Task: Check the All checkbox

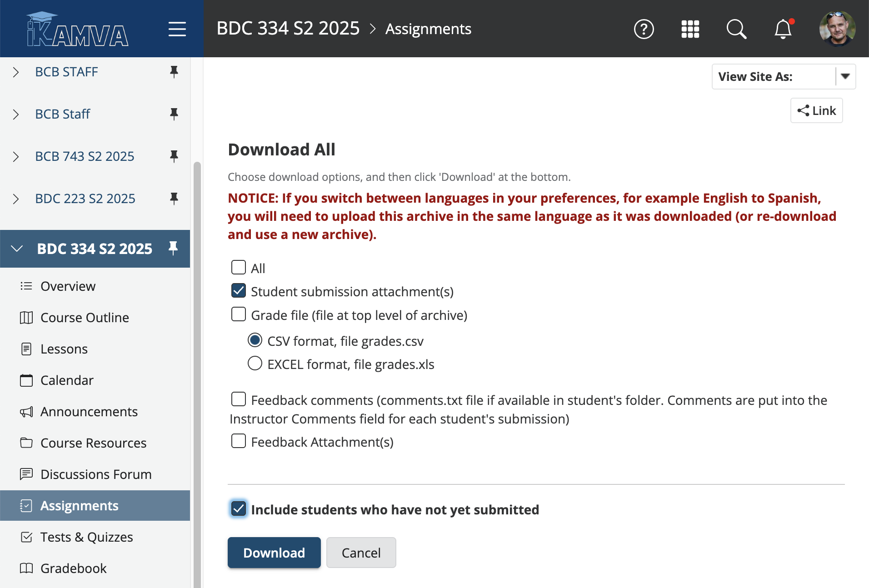Action: click(x=239, y=268)
